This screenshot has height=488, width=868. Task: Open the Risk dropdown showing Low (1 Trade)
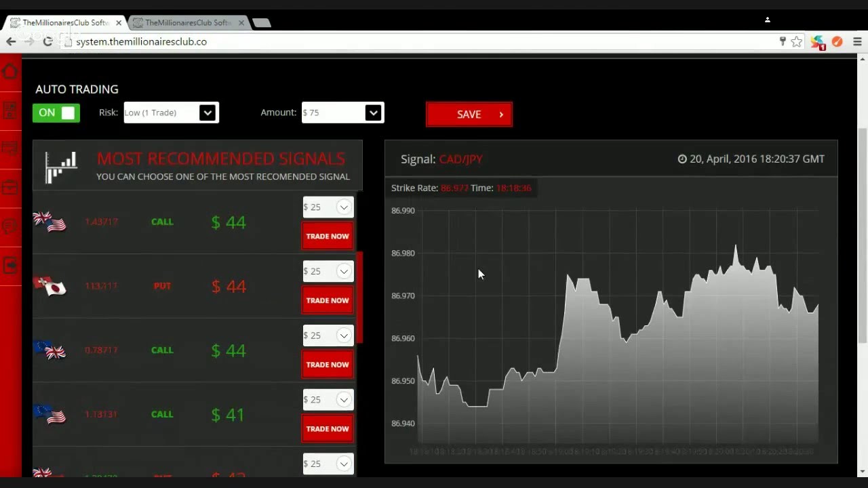(x=171, y=113)
